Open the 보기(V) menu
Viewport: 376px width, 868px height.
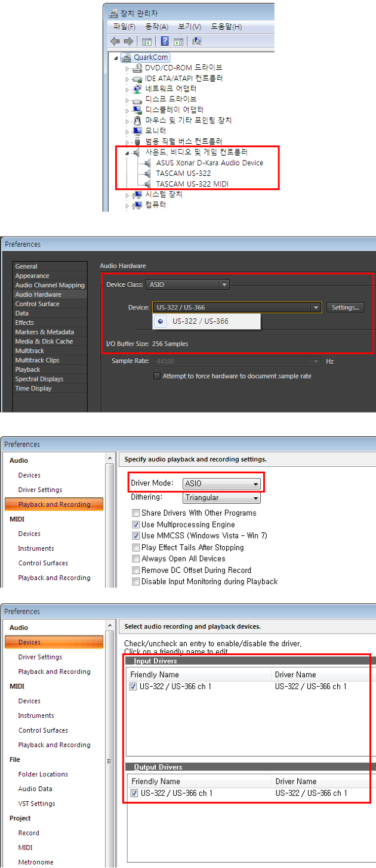(189, 27)
